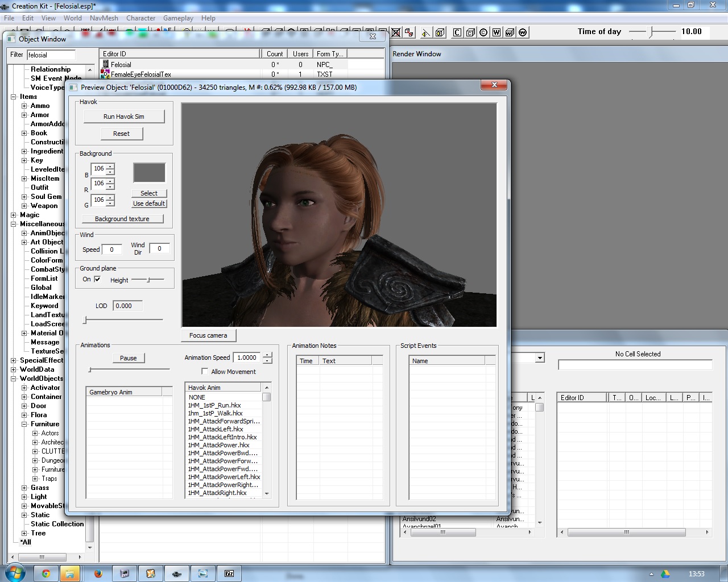Enable the Allow Movement checkbox

coord(205,371)
